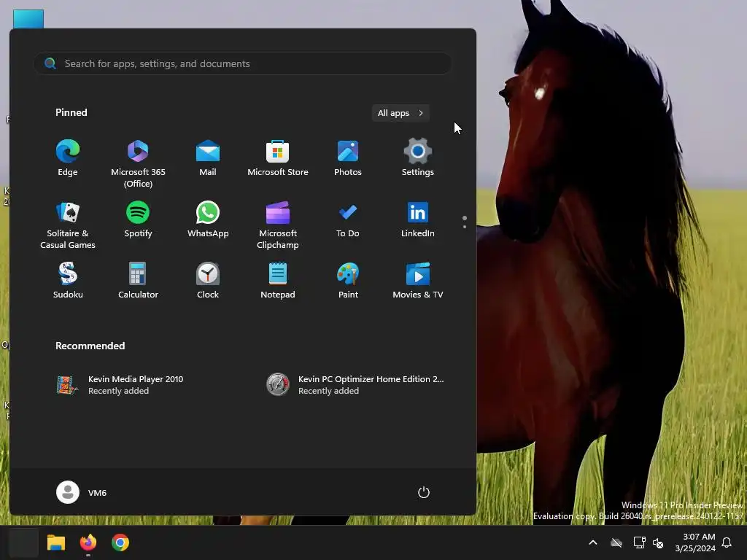This screenshot has width=747, height=560.
Task: Open the Calculator app
Action: pyautogui.click(x=138, y=281)
